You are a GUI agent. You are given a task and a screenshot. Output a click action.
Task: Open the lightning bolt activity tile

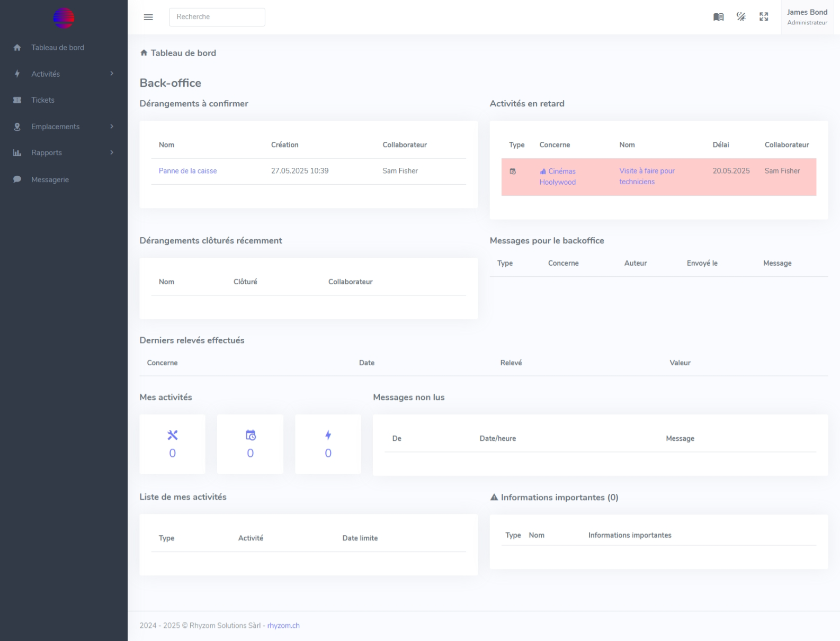point(328,444)
